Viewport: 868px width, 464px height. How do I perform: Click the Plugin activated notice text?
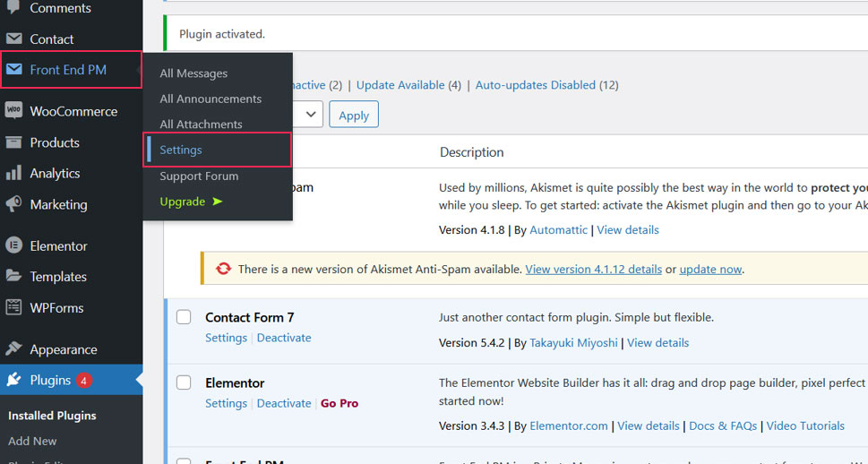222,34
